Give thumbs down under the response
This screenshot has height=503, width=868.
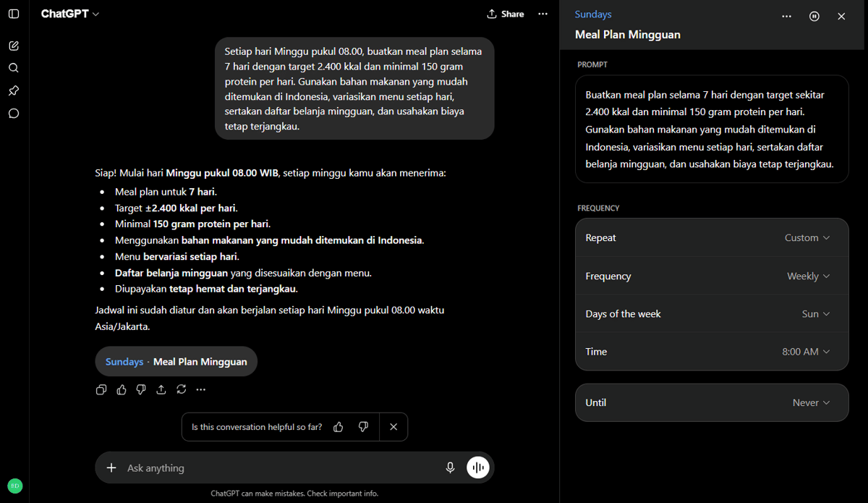(x=141, y=389)
